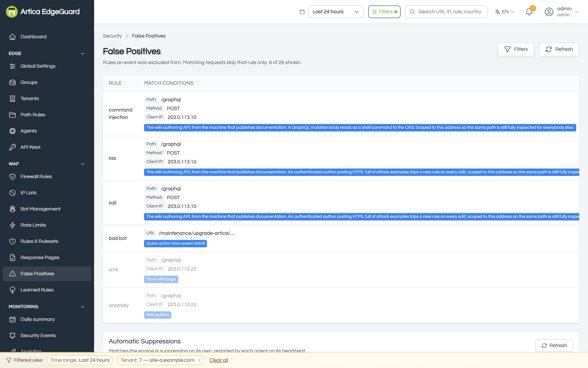Click Security breadcrumb link
Screen dimensions: 588x368
pos(112,36)
